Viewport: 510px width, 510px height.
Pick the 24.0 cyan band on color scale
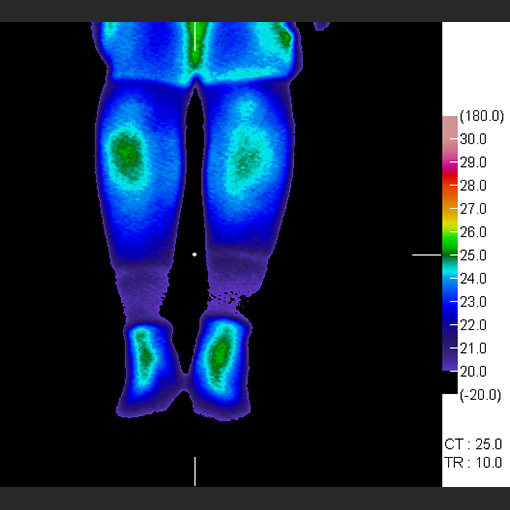pyautogui.click(x=450, y=278)
